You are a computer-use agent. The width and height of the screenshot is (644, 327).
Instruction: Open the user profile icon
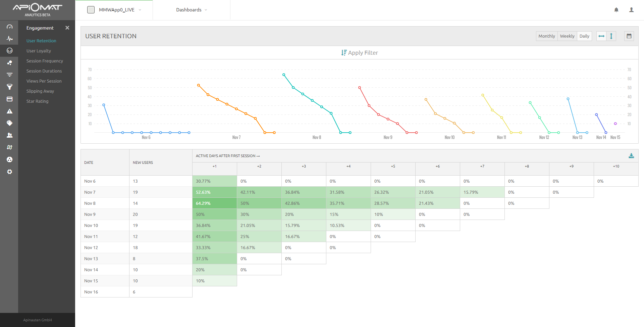click(631, 10)
